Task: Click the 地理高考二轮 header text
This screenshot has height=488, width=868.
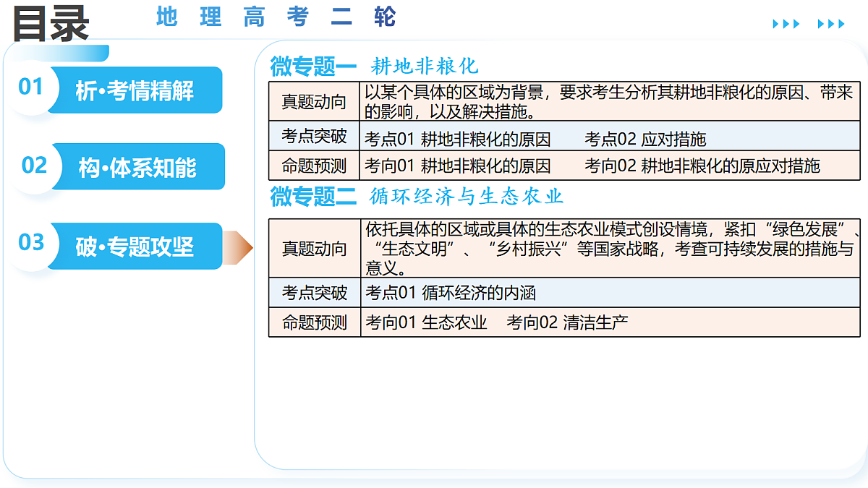Action: coord(276,17)
